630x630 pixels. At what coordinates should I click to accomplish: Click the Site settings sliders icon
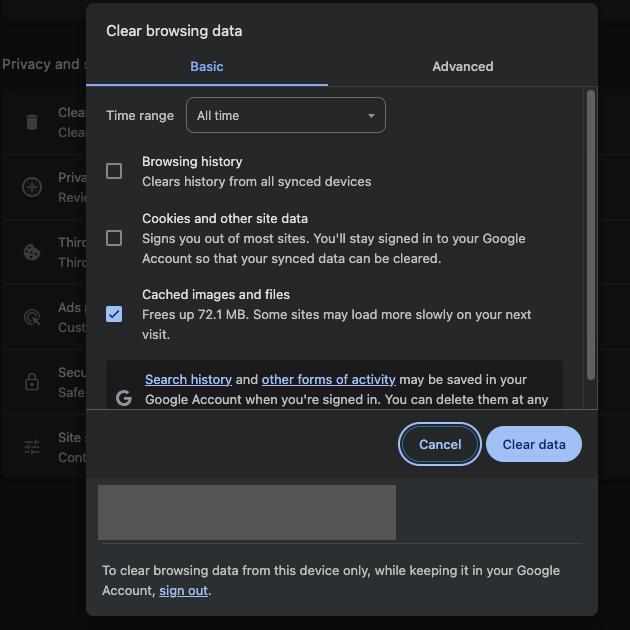click(32, 447)
